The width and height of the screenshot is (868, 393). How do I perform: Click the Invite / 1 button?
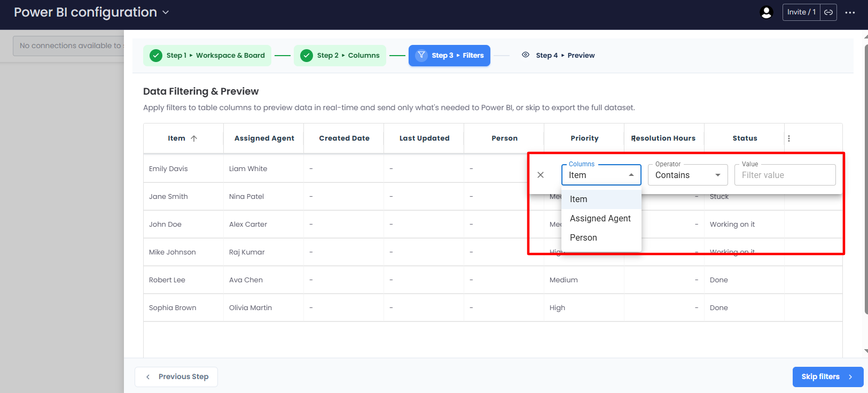[801, 12]
